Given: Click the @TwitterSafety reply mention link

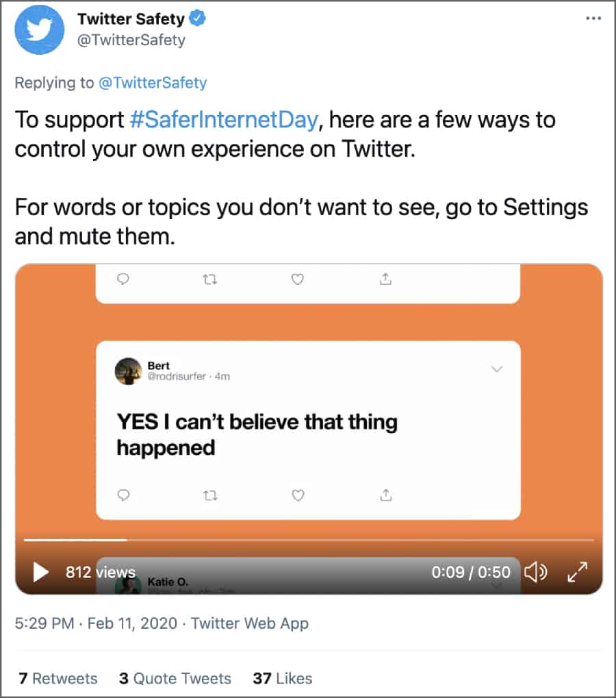Looking at the screenshot, I should coord(153,83).
